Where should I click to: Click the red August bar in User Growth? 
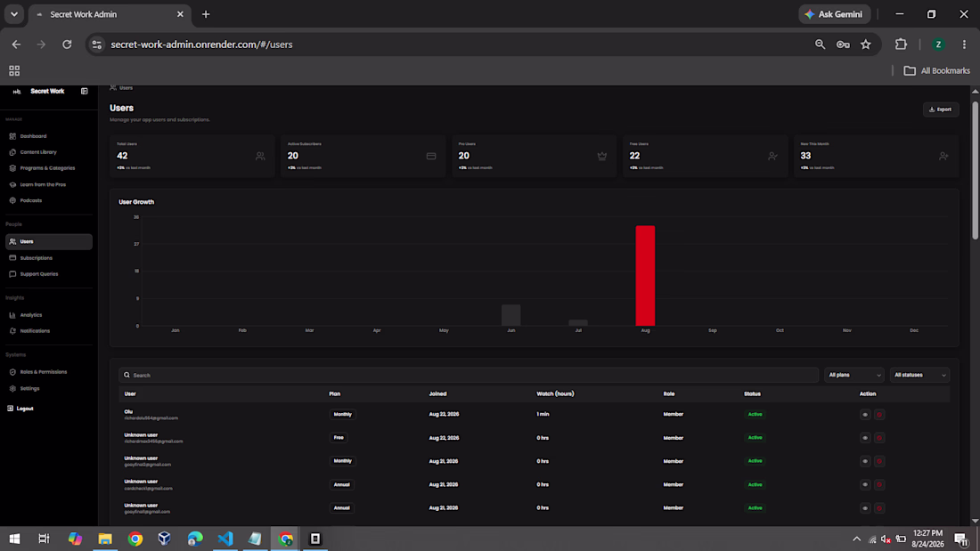coord(645,276)
